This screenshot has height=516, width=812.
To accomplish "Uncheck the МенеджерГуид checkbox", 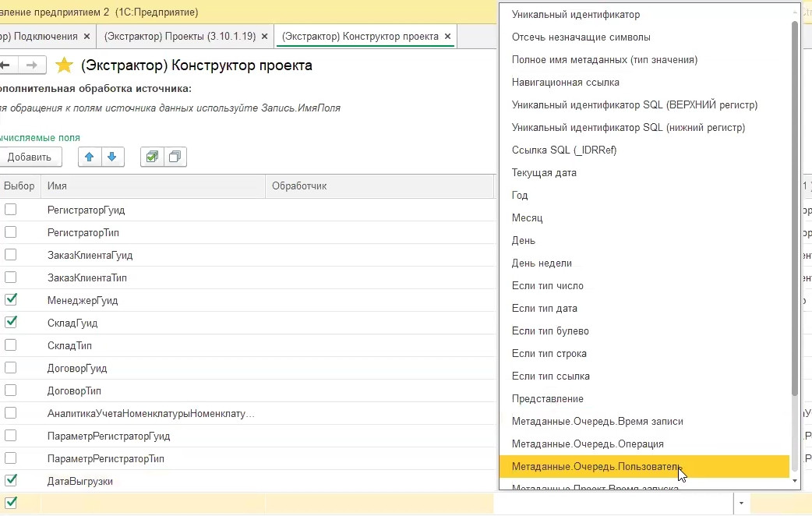I will pos(10,300).
